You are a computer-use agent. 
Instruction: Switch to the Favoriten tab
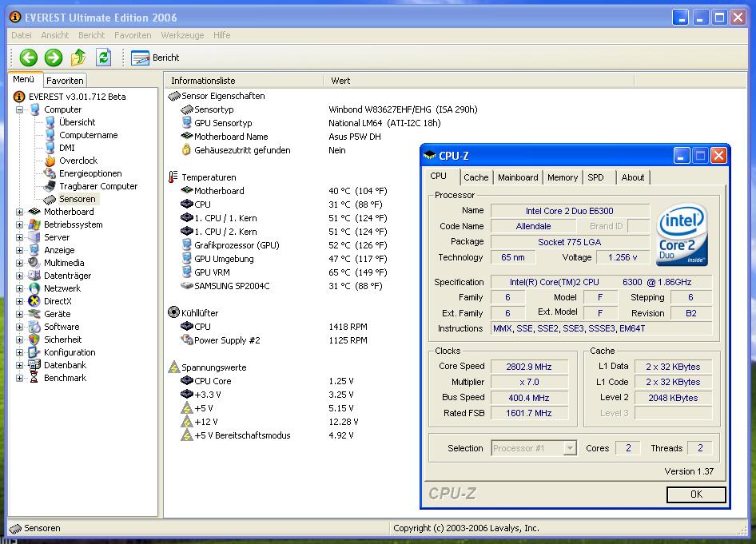pyautogui.click(x=65, y=81)
